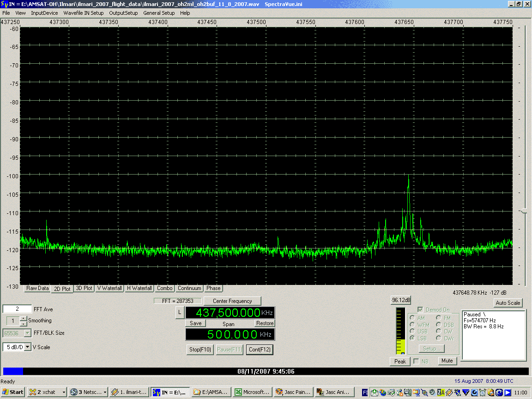Open the Help menu
Image resolution: width=532 pixels, height=399 pixels.
tap(185, 13)
